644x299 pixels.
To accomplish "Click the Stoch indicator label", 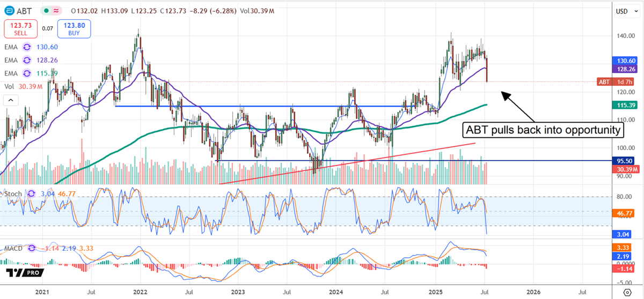I will click(x=13, y=193).
